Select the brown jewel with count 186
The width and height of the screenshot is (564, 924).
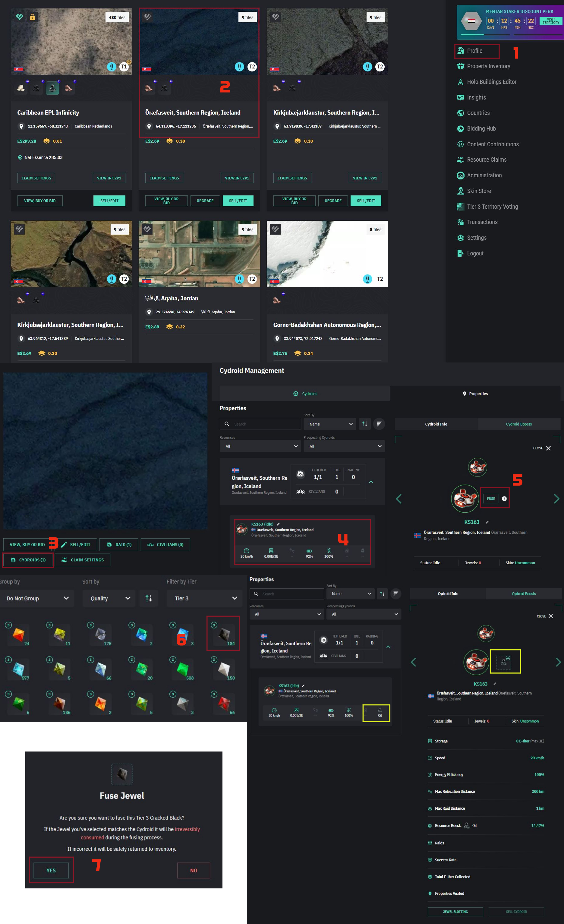[x=60, y=703]
